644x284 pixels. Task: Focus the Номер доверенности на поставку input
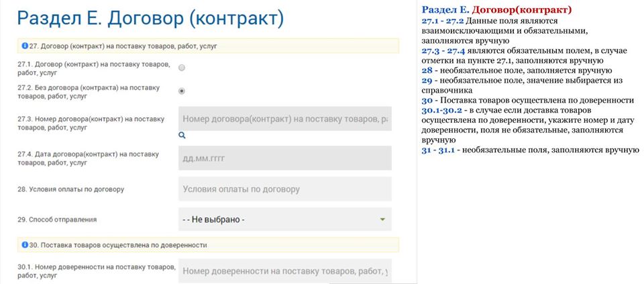tap(285, 271)
